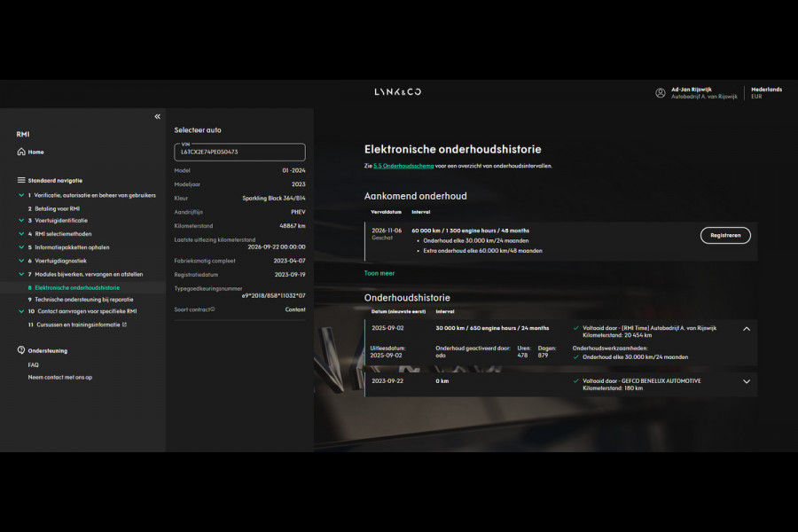Expand item 10 Contact aanvragen chevron
This screenshot has width=798, height=532.
[x=21, y=311]
